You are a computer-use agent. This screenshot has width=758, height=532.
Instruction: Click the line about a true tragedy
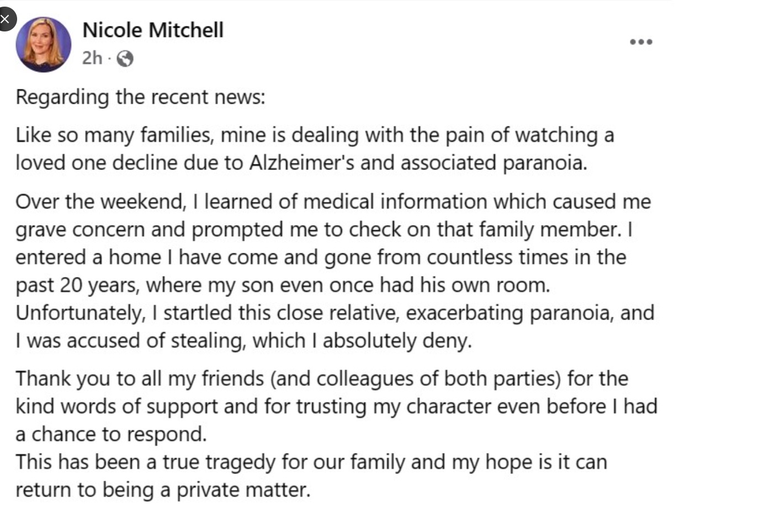coord(309,462)
